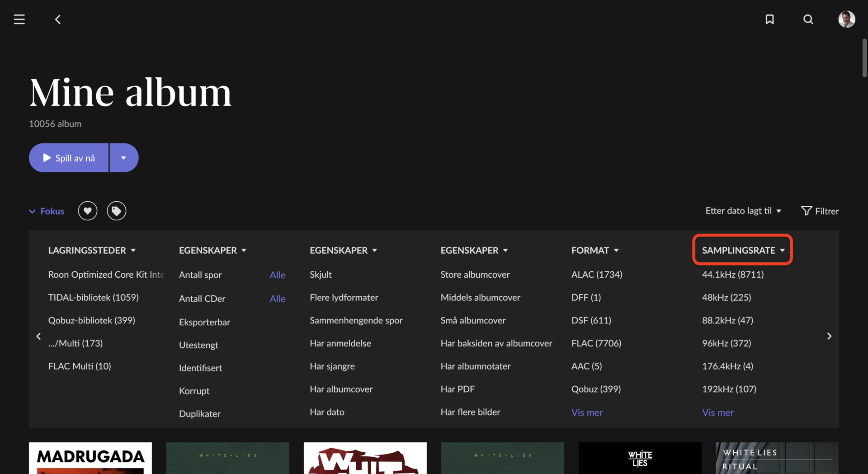The height and width of the screenshot is (474, 868).
Task: Open the Filtrer funnel filter
Action: click(x=820, y=211)
